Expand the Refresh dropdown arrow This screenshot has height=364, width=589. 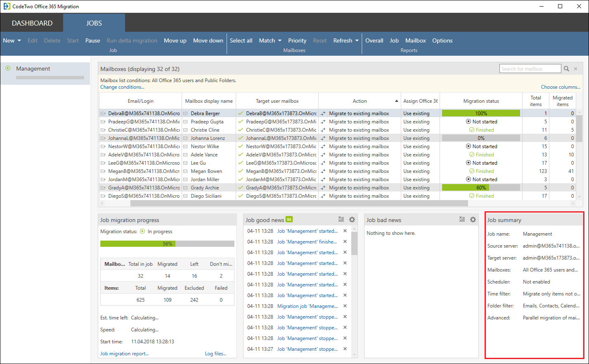tap(357, 40)
